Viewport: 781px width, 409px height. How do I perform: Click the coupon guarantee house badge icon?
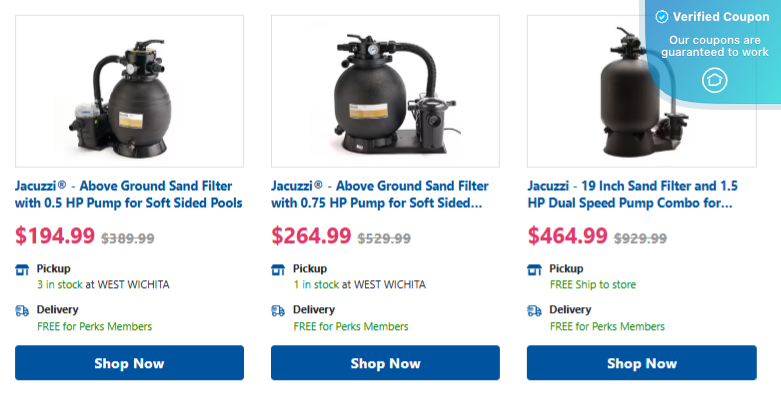coord(714,80)
